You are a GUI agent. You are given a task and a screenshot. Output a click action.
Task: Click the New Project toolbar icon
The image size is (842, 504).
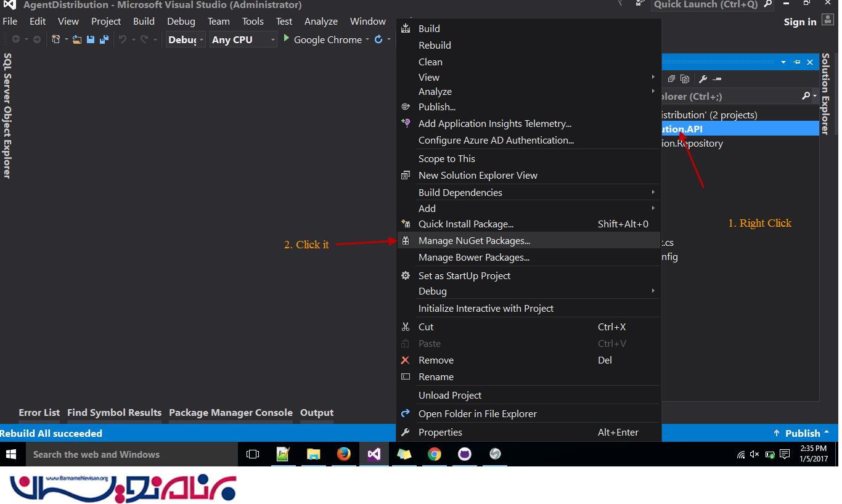click(56, 39)
